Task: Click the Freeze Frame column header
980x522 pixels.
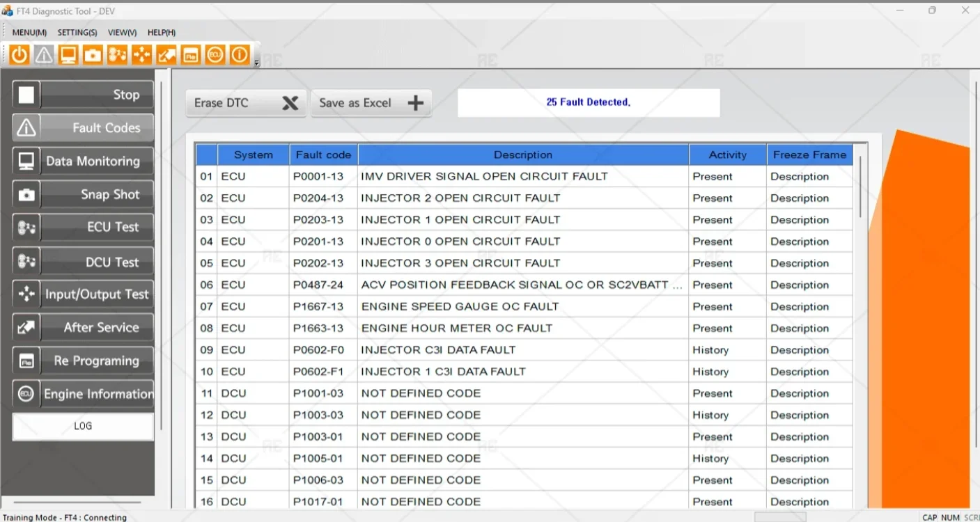Action: click(810, 155)
